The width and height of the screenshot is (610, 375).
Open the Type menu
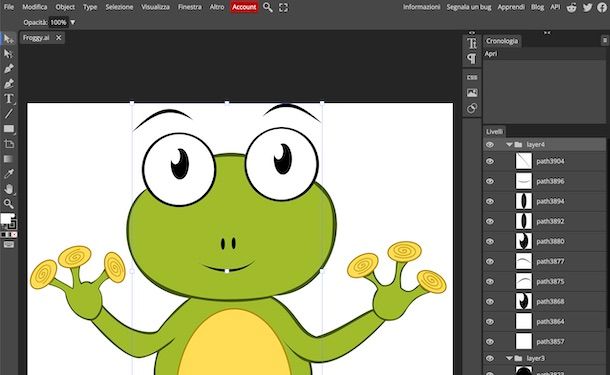point(90,7)
